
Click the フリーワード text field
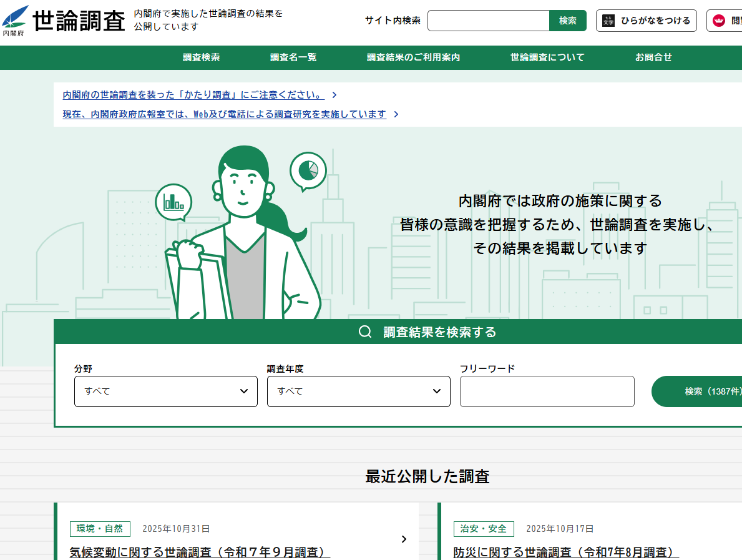click(x=547, y=391)
